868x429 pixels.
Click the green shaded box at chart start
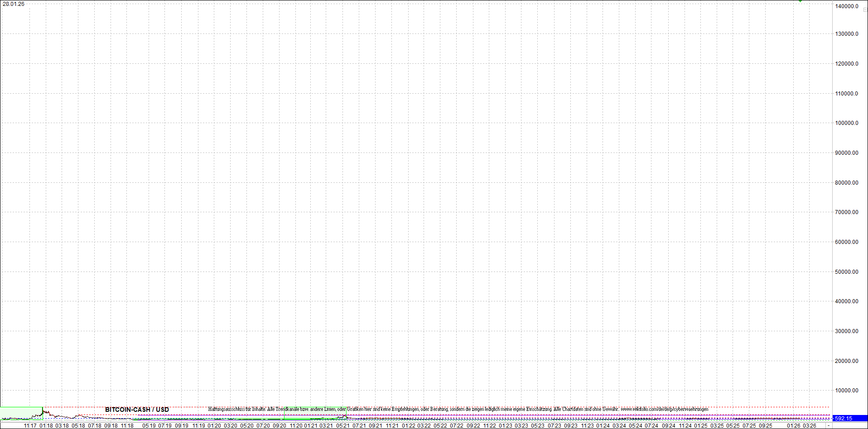20,413
